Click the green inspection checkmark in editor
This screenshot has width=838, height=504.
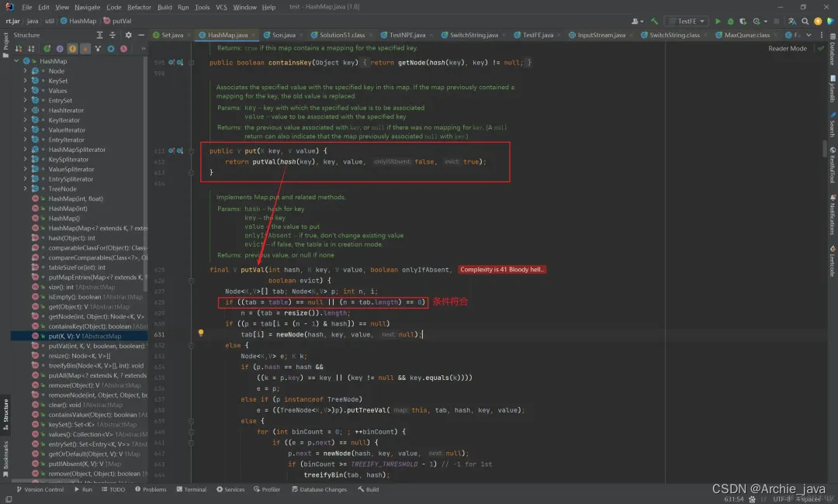point(821,49)
